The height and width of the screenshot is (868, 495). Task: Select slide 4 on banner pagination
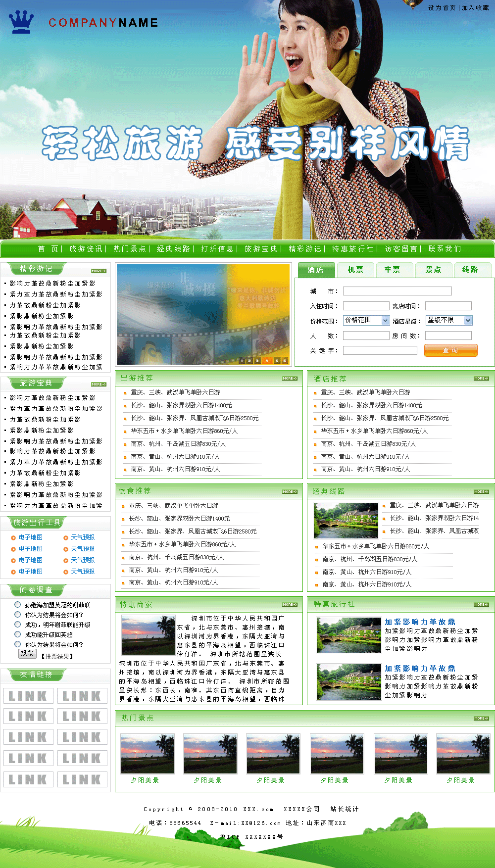point(267,361)
